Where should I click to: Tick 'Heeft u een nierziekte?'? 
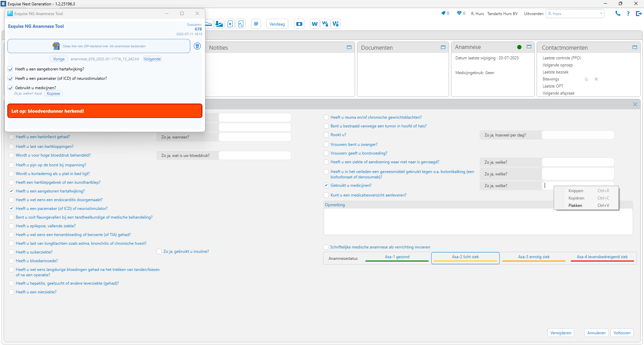[11, 292]
